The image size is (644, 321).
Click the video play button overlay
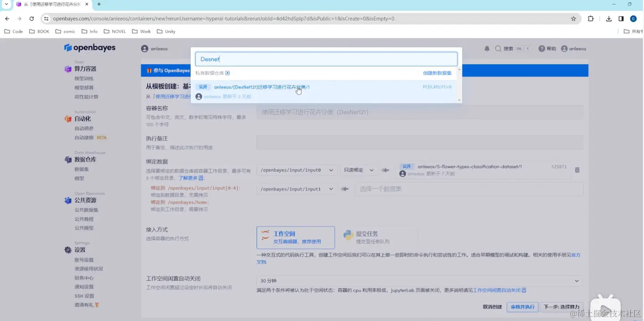(605, 308)
